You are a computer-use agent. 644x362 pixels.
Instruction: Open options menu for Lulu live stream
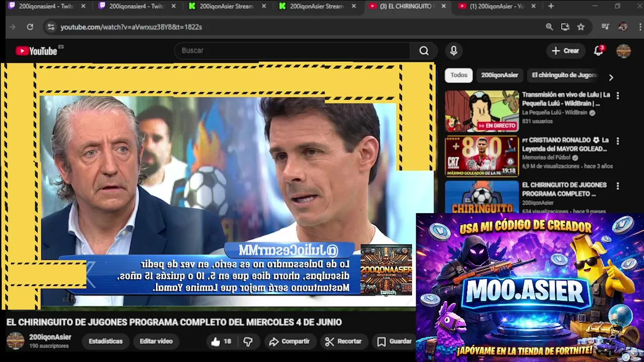[618, 96]
